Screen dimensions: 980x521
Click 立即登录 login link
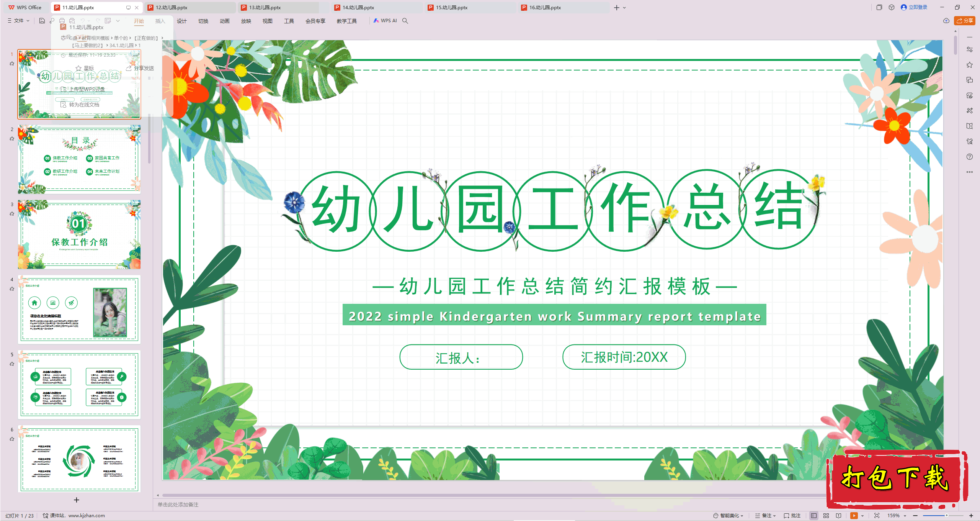[x=914, y=7]
